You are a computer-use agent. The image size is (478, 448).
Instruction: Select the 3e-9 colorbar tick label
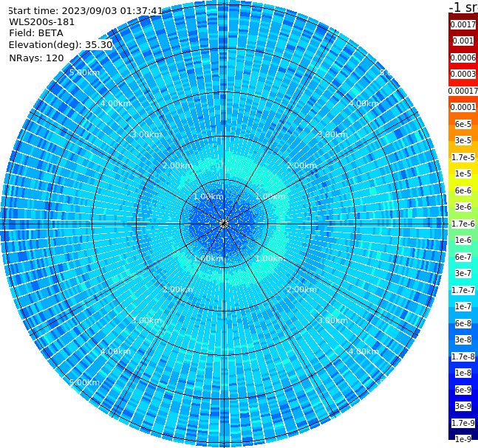(463, 406)
